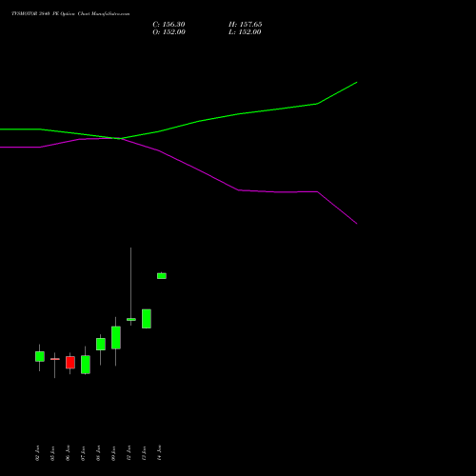This screenshot has height=476, width=476.
Task: Click the 07 Jan date label
Action: point(83,453)
